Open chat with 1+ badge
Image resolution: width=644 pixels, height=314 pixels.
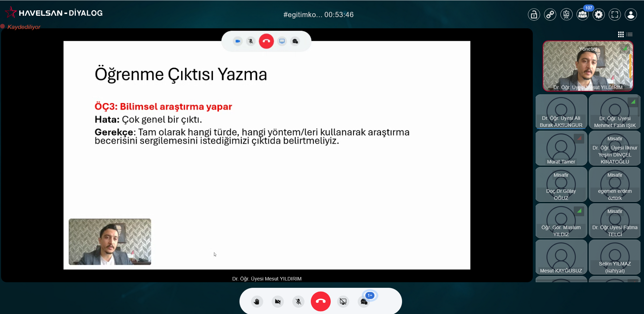pos(364,301)
